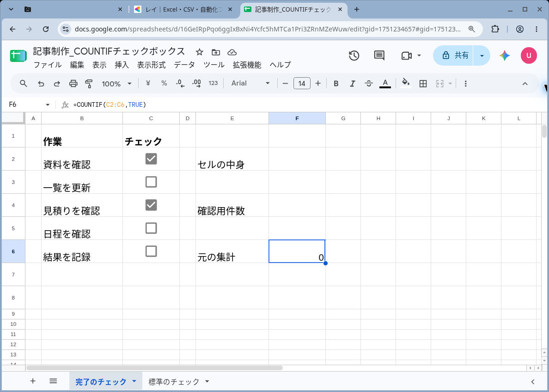Viewport: 549px width, 392px height.
Task: Check the 日程を確認 checkbox
Action: click(x=151, y=228)
